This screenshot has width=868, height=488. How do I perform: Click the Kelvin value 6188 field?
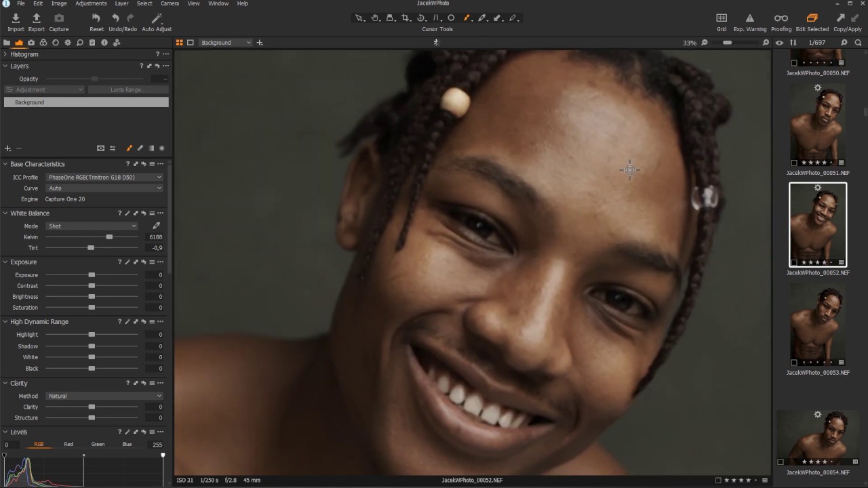[x=155, y=237]
